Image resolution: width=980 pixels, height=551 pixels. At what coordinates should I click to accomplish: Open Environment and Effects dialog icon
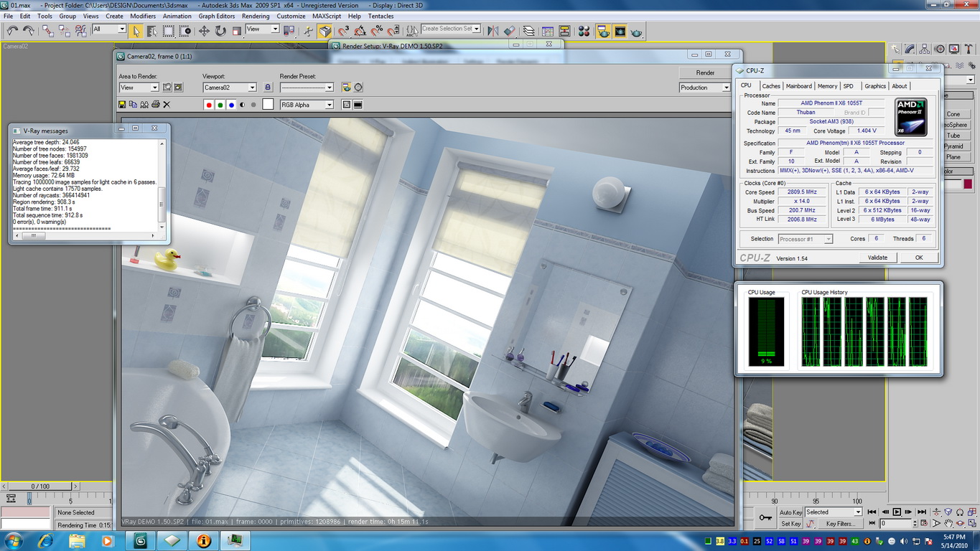tap(358, 88)
